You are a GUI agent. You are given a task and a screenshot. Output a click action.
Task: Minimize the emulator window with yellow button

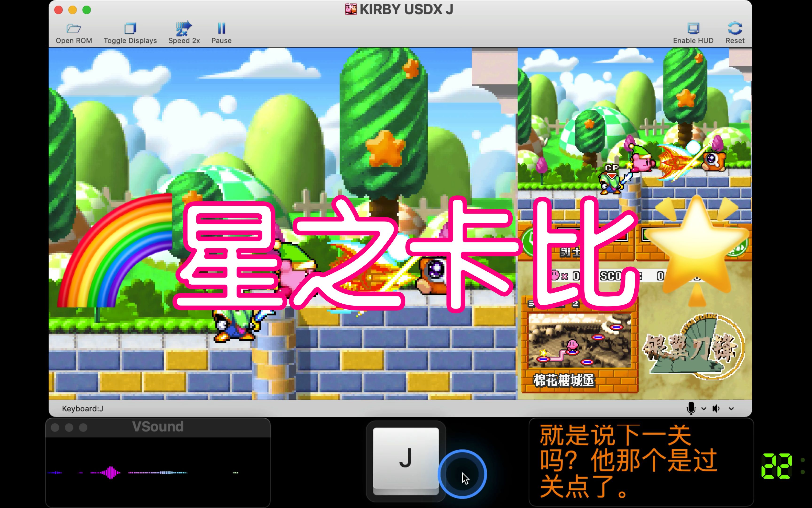tap(72, 10)
